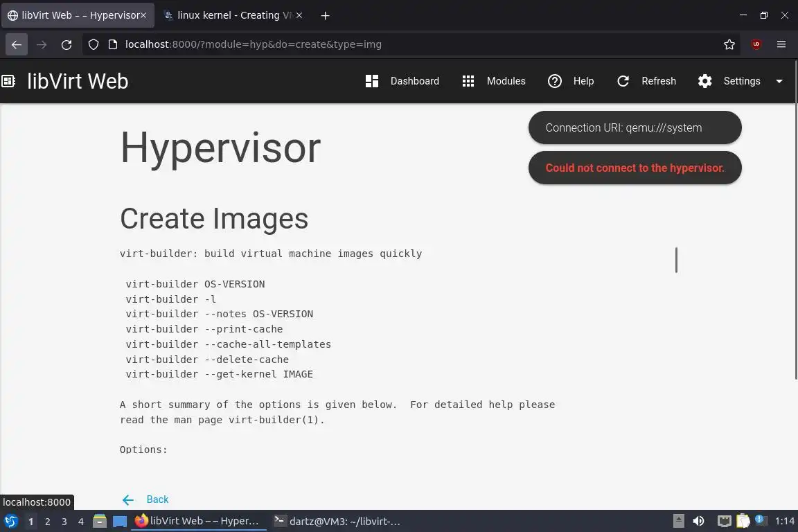Click the tracking protection shield icon
The image size is (798, 532).
point(94,45)
